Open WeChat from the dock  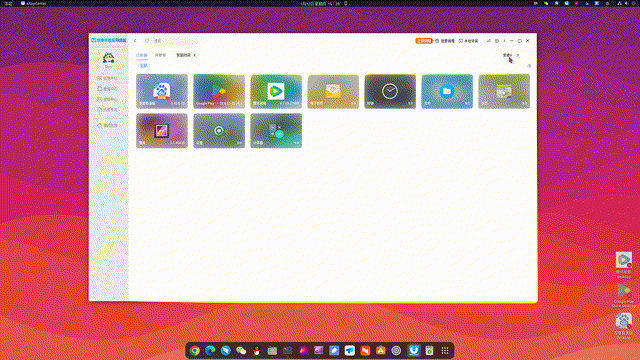pos(241,351)
